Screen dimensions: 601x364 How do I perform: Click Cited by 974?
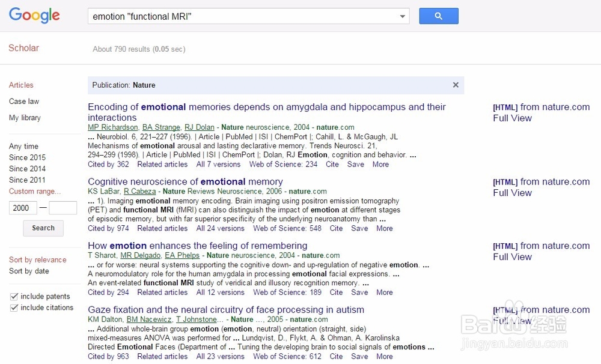[x=108, y=228]
